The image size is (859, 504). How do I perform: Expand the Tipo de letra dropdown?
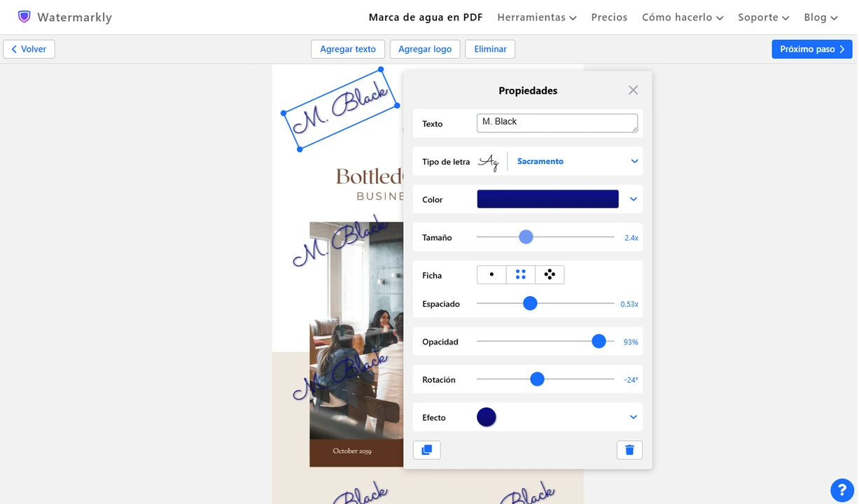point(634,162)
